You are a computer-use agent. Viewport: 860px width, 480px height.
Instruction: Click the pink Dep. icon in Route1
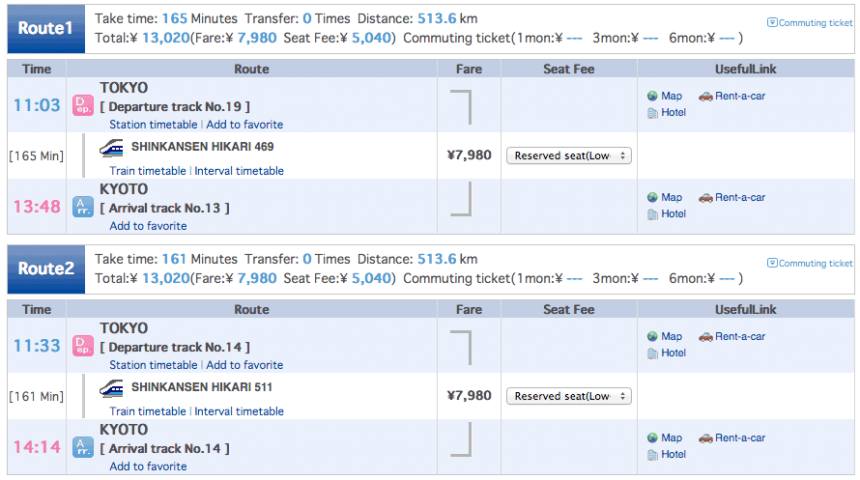pyautogui.click(x=83, y=105)
